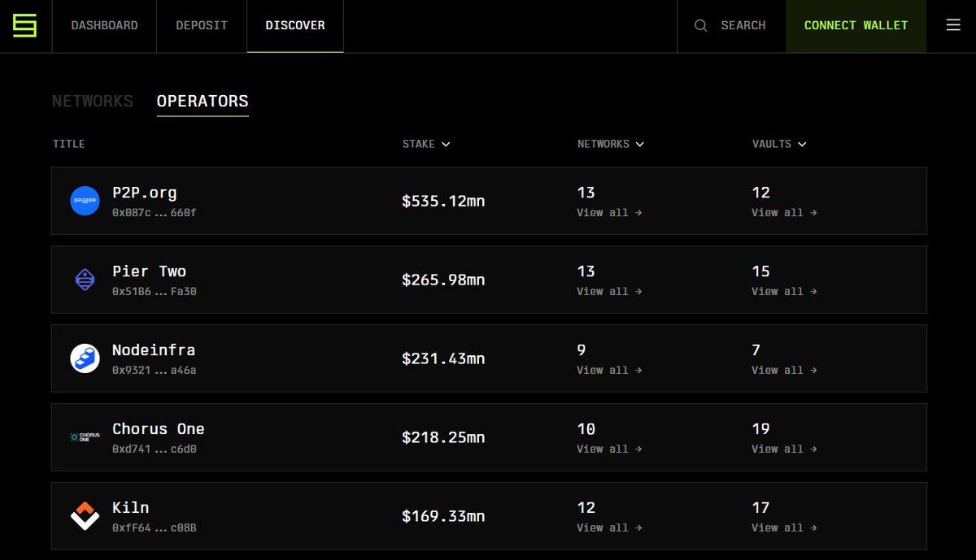The width and height of the screenshot is (976, 560).
Task: Click the $535.12mn stake value
Action: (x=443, y=202)
